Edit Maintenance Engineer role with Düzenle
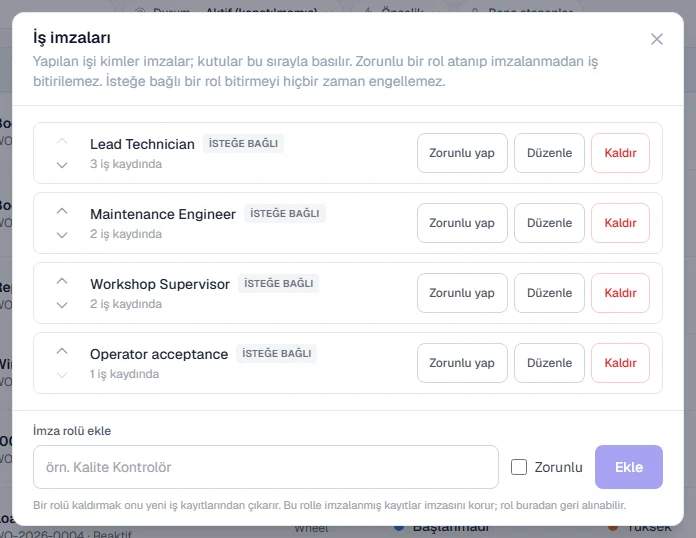The width and height of the screenshot is (696, 538). point(549,223)
